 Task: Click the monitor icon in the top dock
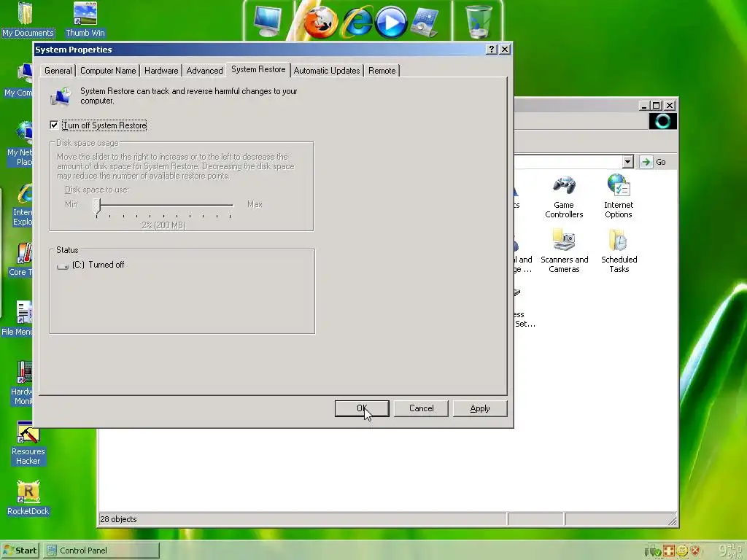(267, 21)
